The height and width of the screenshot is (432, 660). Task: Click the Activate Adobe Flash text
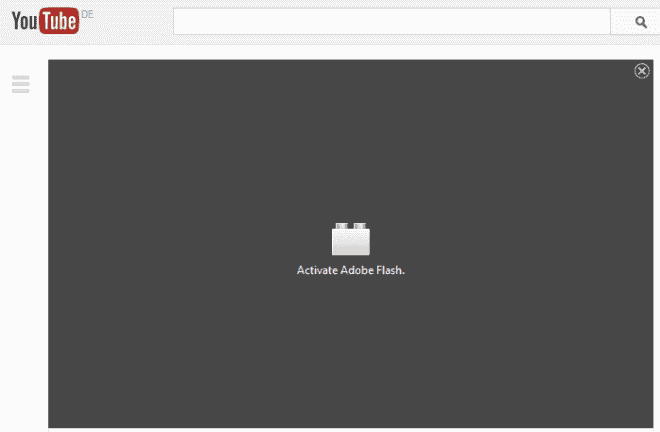(350, 270)
